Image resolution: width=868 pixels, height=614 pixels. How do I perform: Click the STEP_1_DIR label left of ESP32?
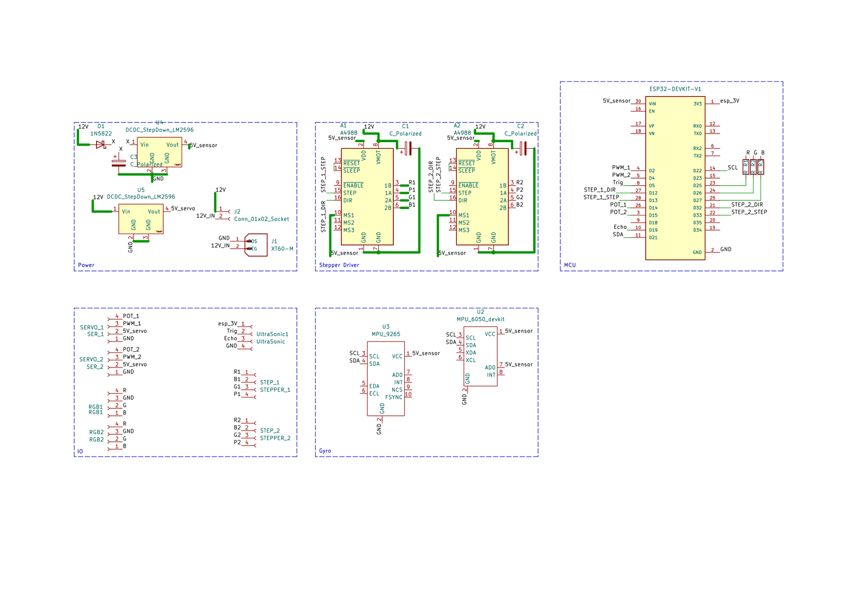(x=599, y=190)
